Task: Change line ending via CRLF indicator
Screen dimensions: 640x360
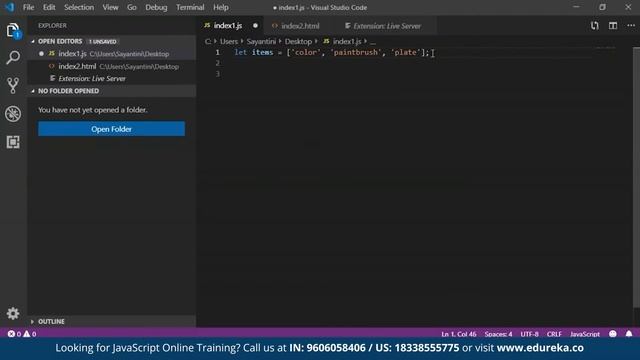Action: 554,334
